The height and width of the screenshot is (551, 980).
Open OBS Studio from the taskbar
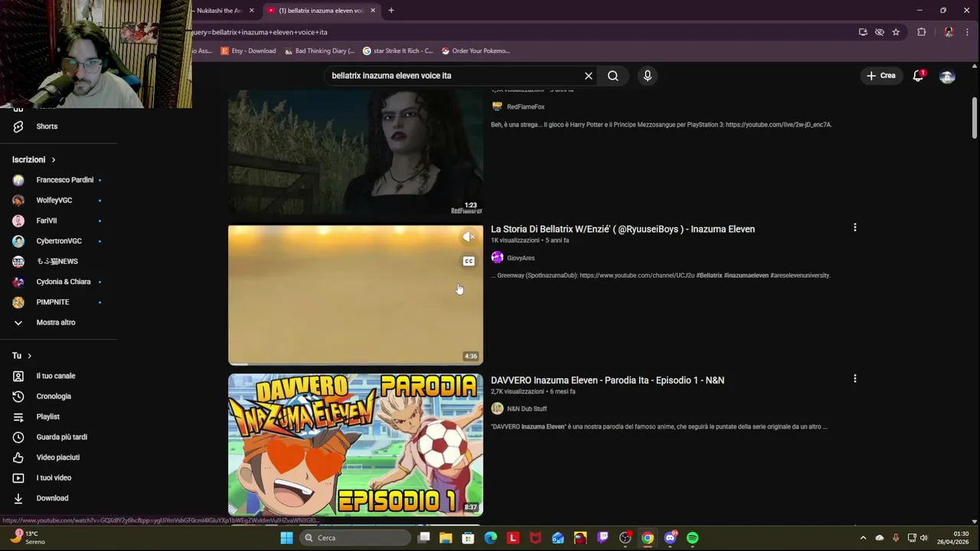click(x=625, y=538)
